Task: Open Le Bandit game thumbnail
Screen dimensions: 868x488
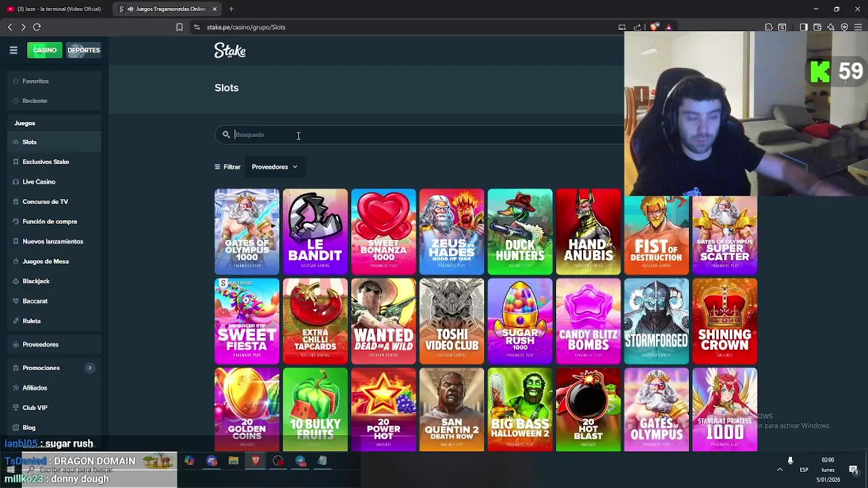Action: point(315,232)
